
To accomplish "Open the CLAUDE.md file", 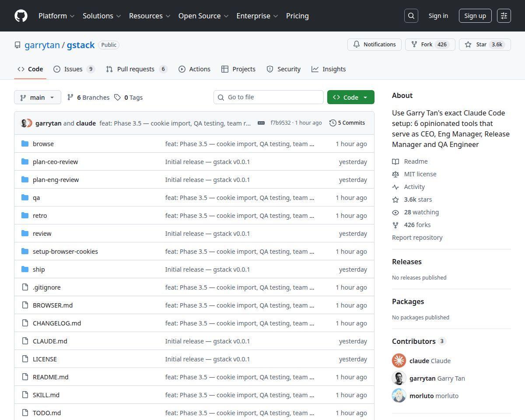I will 50,341.
